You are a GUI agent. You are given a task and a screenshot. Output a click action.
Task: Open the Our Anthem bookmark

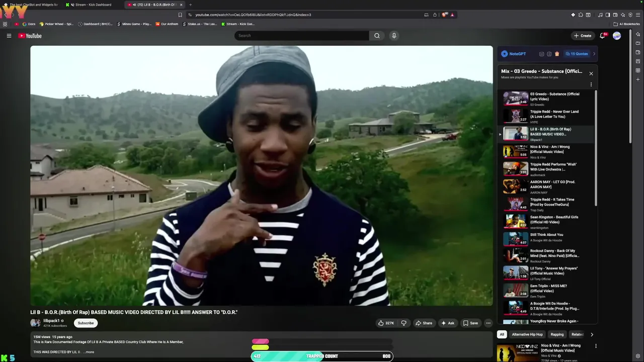167,24
